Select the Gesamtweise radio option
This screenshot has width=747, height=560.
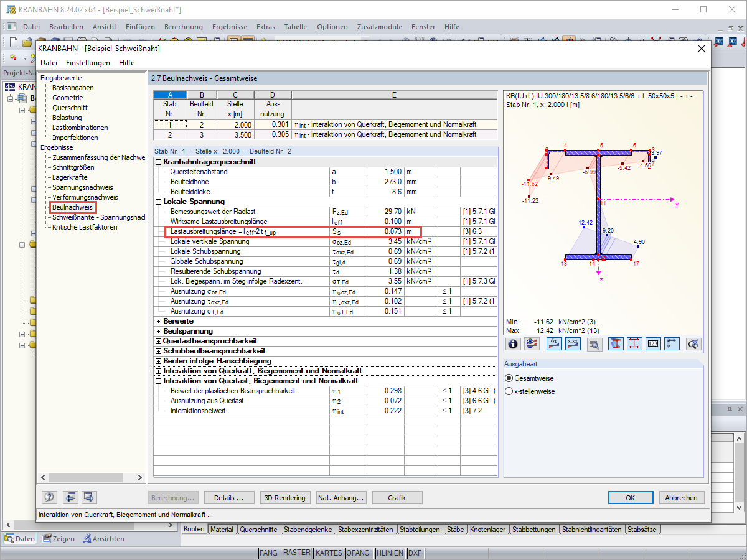509,378
